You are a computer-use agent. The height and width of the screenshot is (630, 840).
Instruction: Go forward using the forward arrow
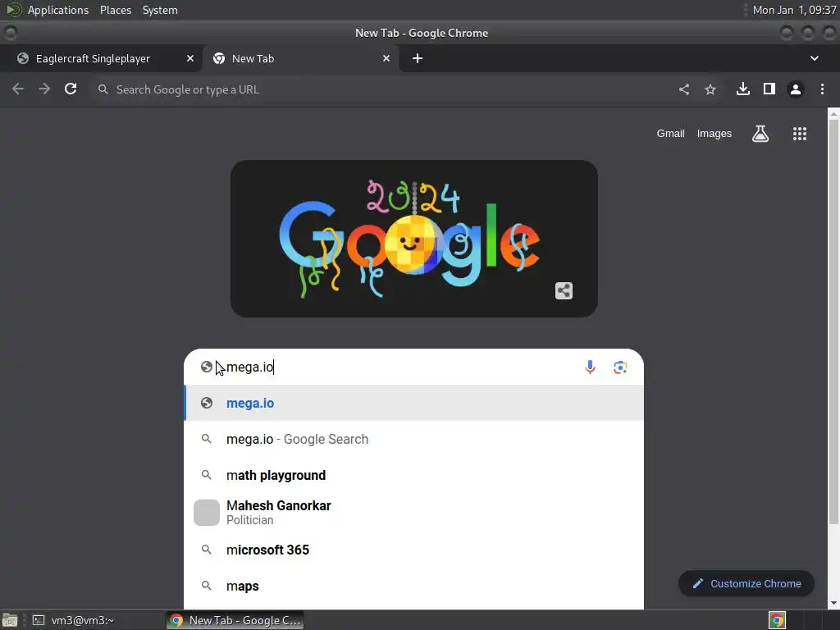(44, 89)
